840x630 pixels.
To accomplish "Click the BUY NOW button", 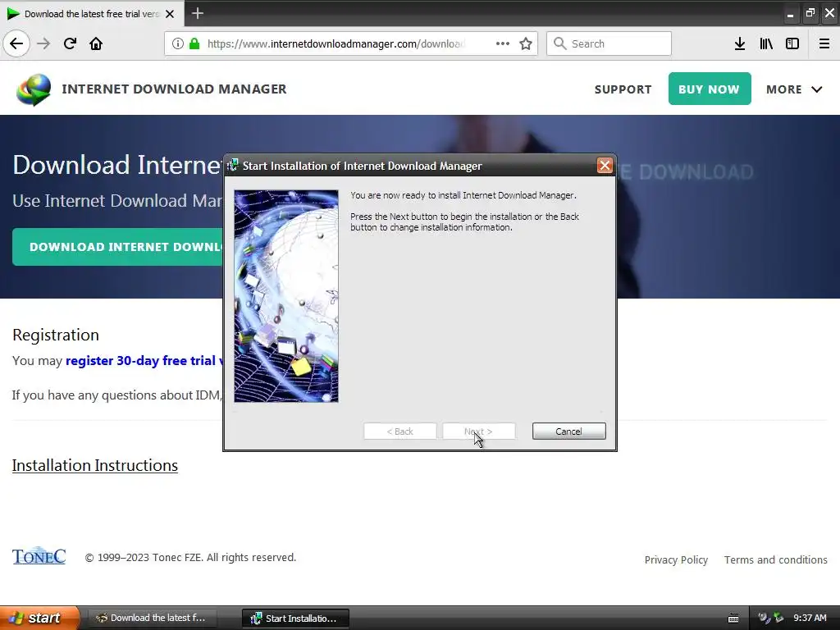I will [710, 89].
